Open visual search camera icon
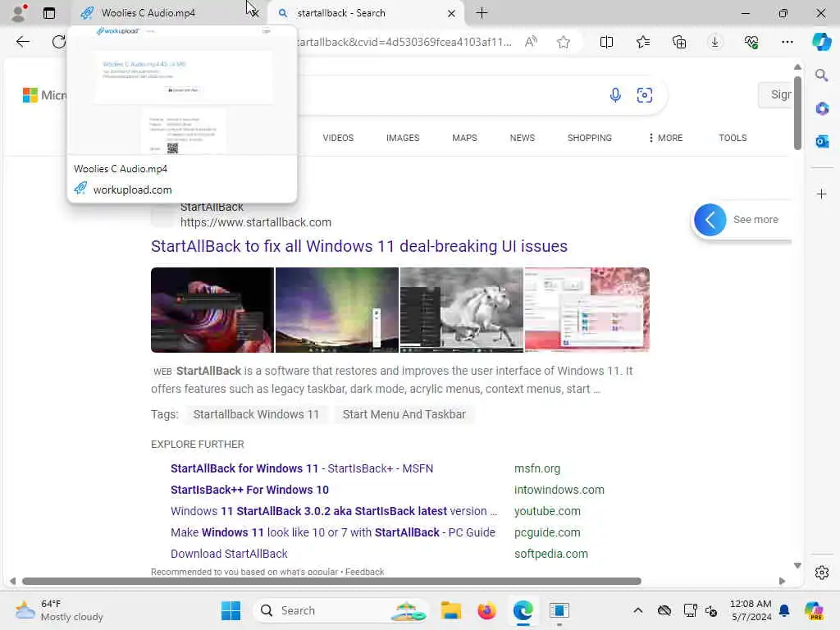 645,95
